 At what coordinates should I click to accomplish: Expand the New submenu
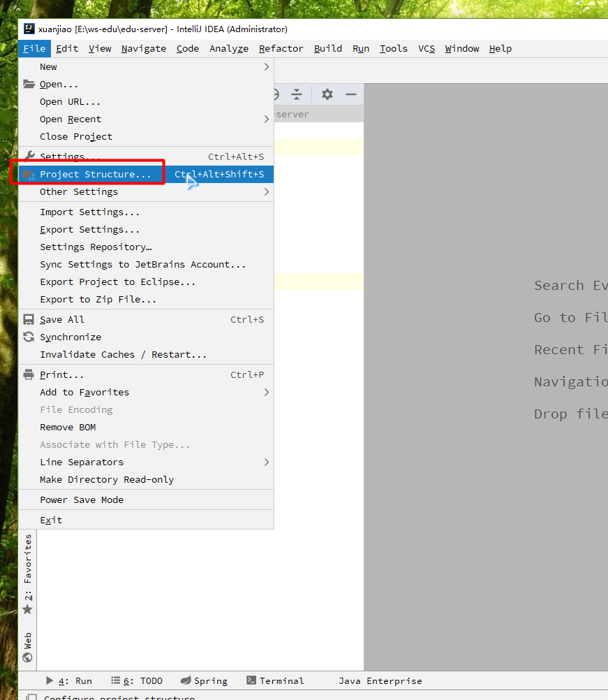point(147,67)
